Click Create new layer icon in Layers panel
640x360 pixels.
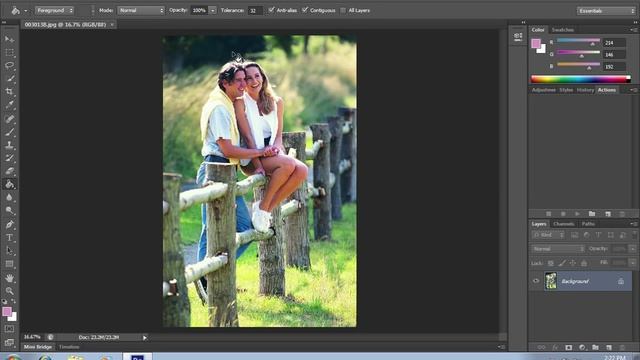pyautogui.click(x=609, y=347)
